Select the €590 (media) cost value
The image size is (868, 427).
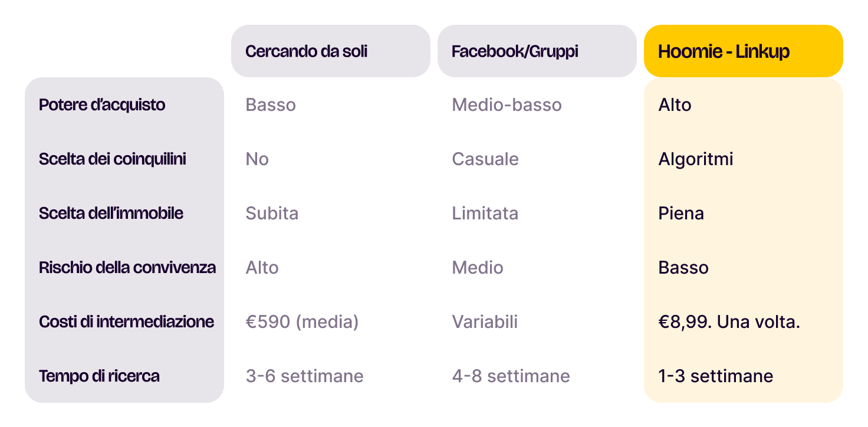(x=302, y=322)
